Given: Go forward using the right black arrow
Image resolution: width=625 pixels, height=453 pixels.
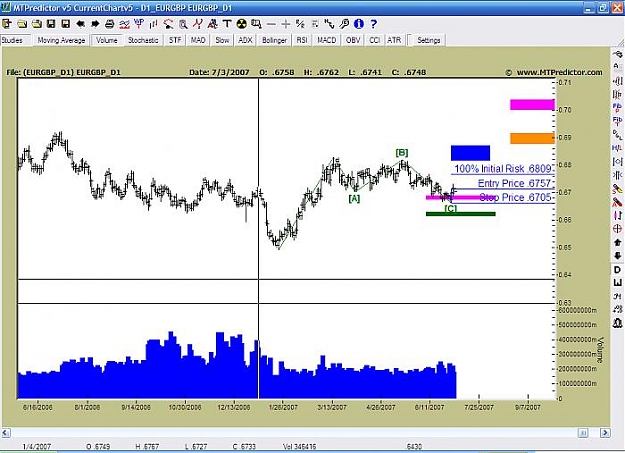Looking at the screenshot, I should (x=95, y=24).
